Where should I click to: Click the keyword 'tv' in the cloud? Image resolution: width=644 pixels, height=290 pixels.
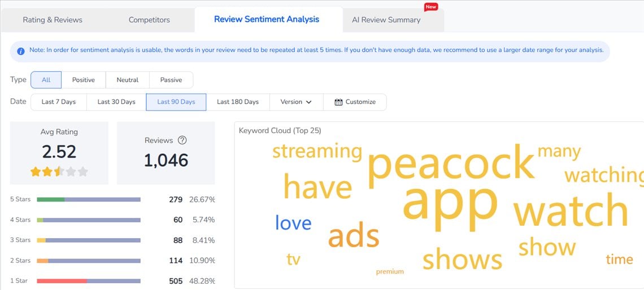293,259
